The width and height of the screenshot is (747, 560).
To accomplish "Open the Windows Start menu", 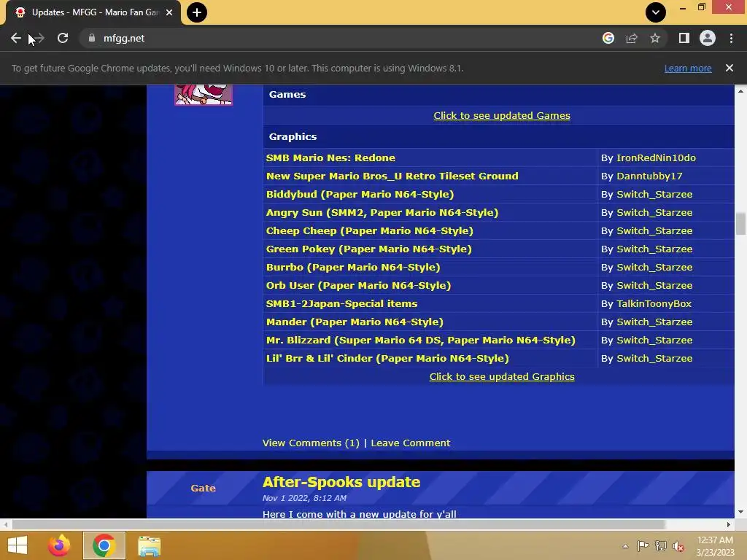I will pos(18,545).
